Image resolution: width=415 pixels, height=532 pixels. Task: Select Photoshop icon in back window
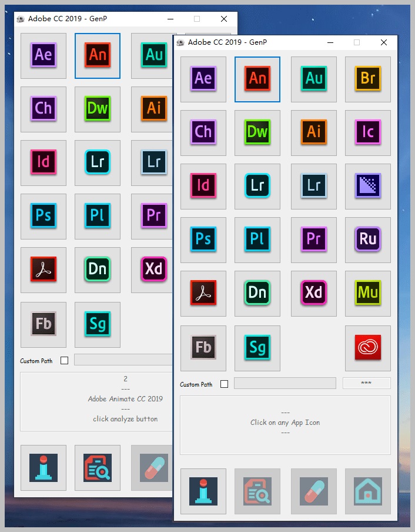coord(43,217)
